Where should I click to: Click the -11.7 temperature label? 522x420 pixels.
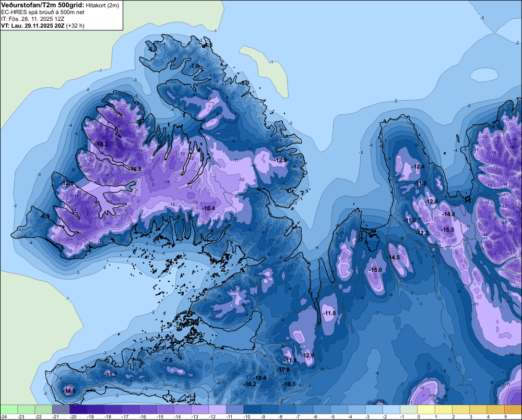(x=111, y=375)
